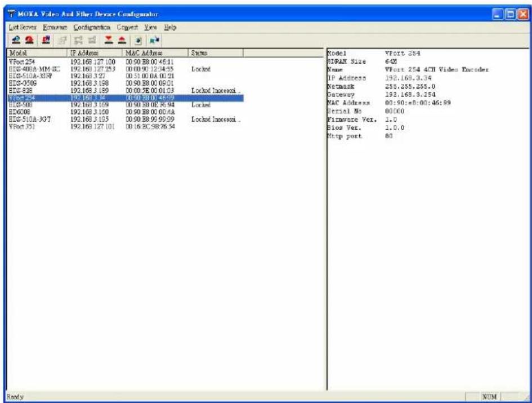Screen dimensions: 532x403
Task: Sort device list by Model column header
Action: [37, 52]
